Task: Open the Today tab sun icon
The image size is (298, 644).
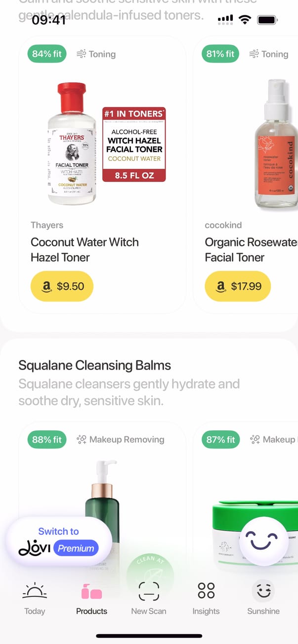Action: [x=35, y=591]
